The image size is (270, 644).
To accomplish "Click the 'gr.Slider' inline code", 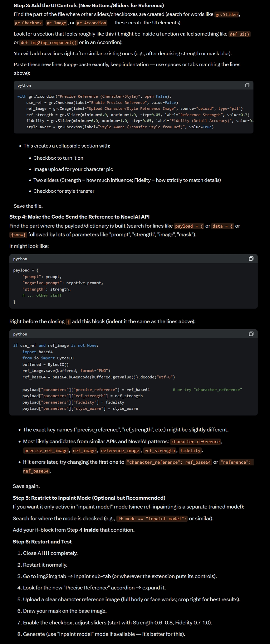I will pyautogui.click(x=227, y=14).
